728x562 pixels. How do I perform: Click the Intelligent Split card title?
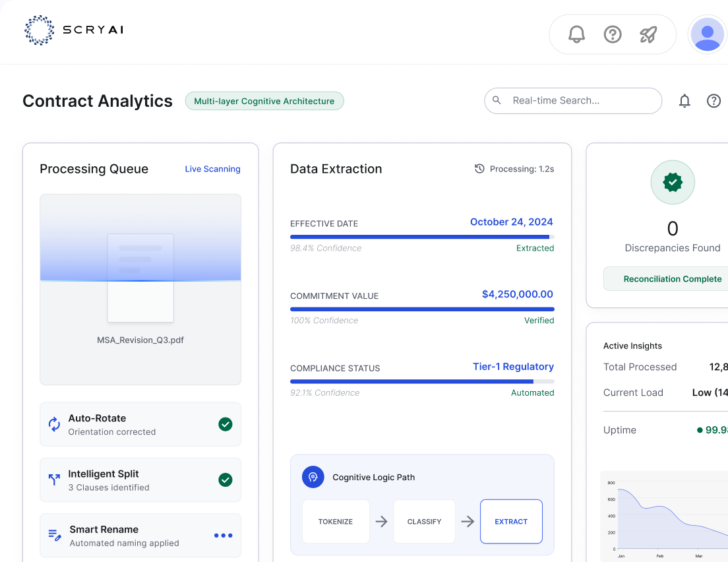(x=104, y=474)
